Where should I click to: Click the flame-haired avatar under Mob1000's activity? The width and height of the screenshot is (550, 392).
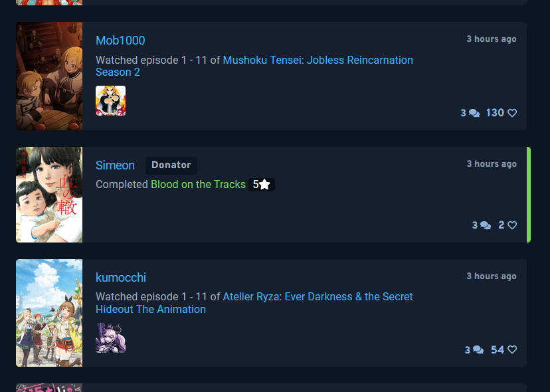click(110, 101)
